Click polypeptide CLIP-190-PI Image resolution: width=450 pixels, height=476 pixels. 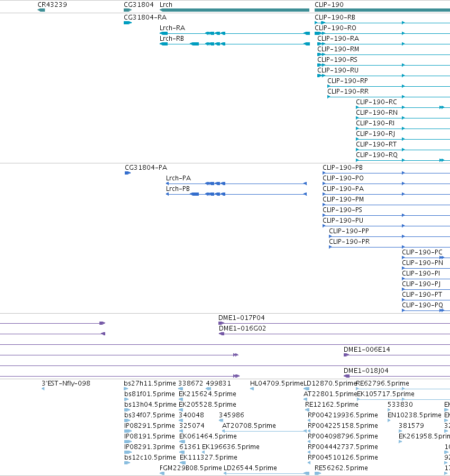pyautogui.click(x=421, y=274)
